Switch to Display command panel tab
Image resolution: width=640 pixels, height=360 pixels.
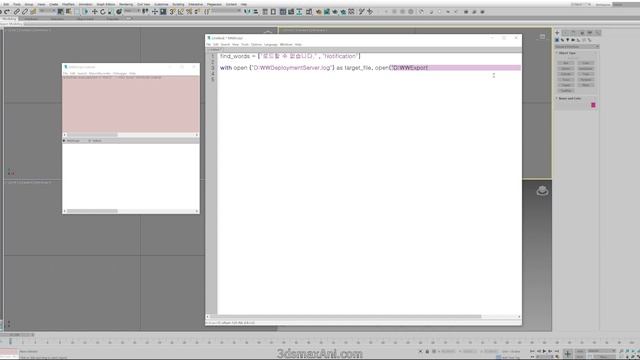(x=590, y=33)
